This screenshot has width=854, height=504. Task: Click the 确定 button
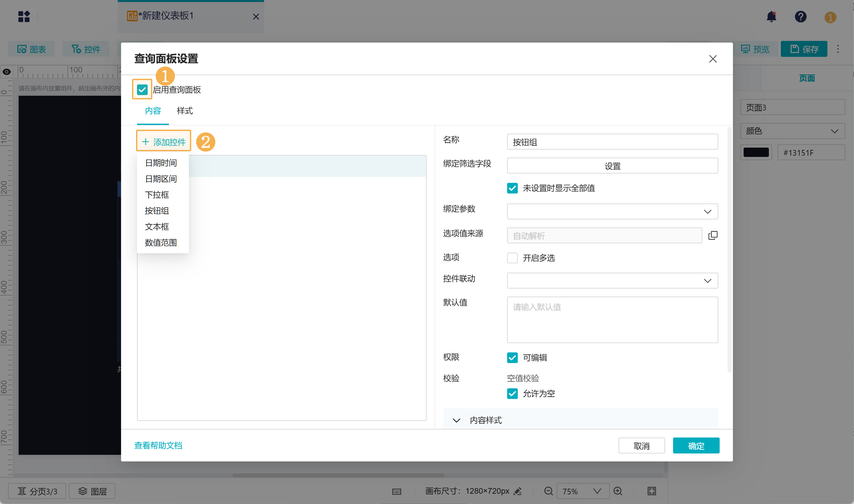pyautogui.click(x=696, y=445)
